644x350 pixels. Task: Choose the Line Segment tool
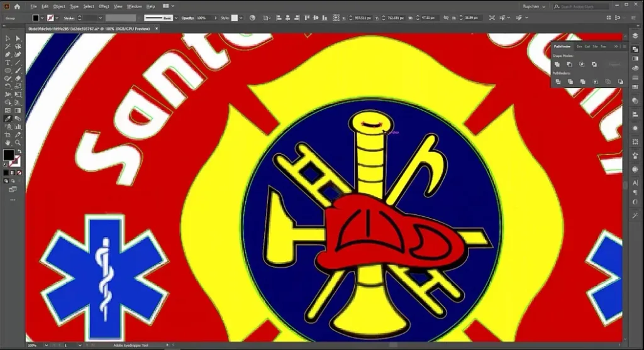(18, 62)
